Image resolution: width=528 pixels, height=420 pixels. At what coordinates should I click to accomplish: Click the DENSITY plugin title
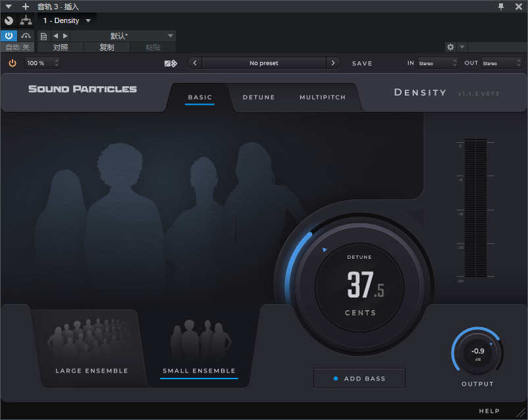pos(420,93)
